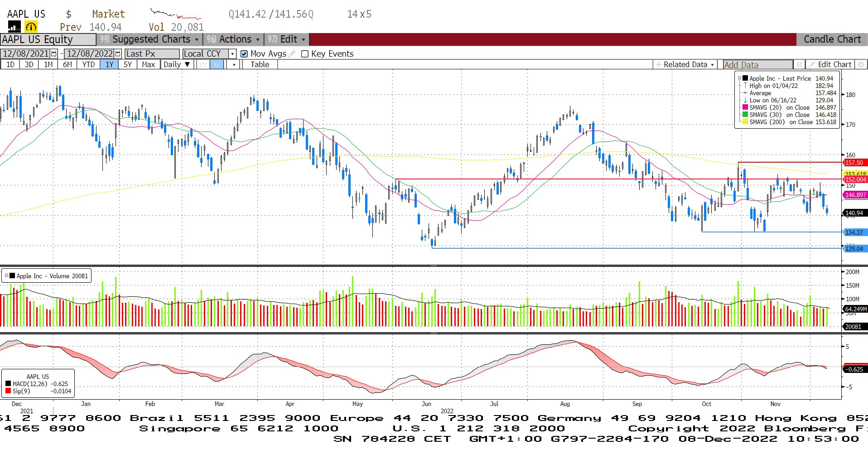The width and height of the screenshot is (868, 464).
Task: Click the Add Data input field
Action: tap(758, 64)
